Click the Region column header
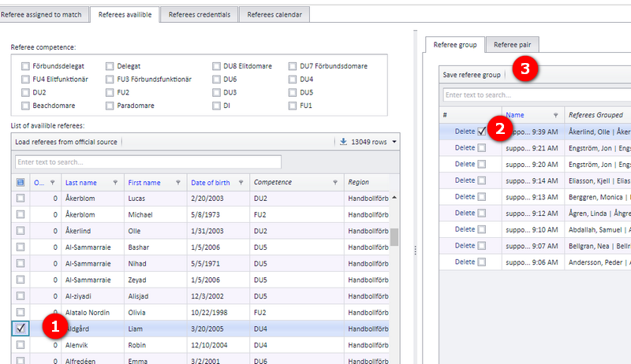The height and width of the screenshot is (364, 631). [x=358, y=183]
